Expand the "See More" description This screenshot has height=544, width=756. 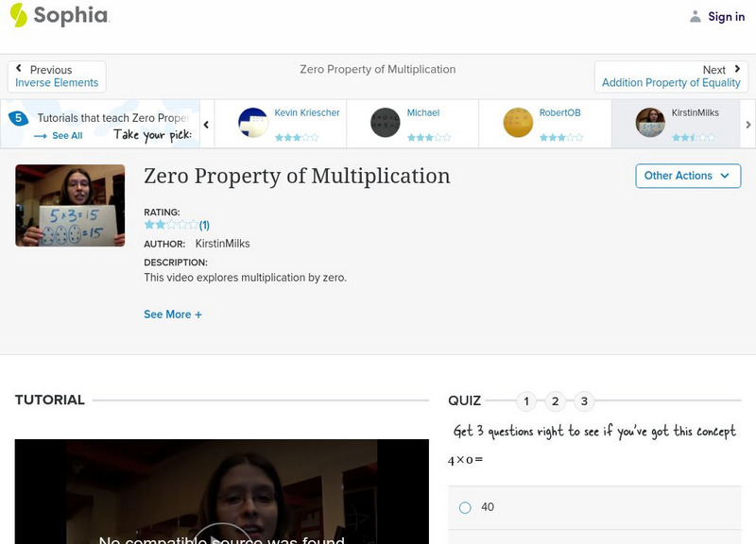click(x=173, y=314)
